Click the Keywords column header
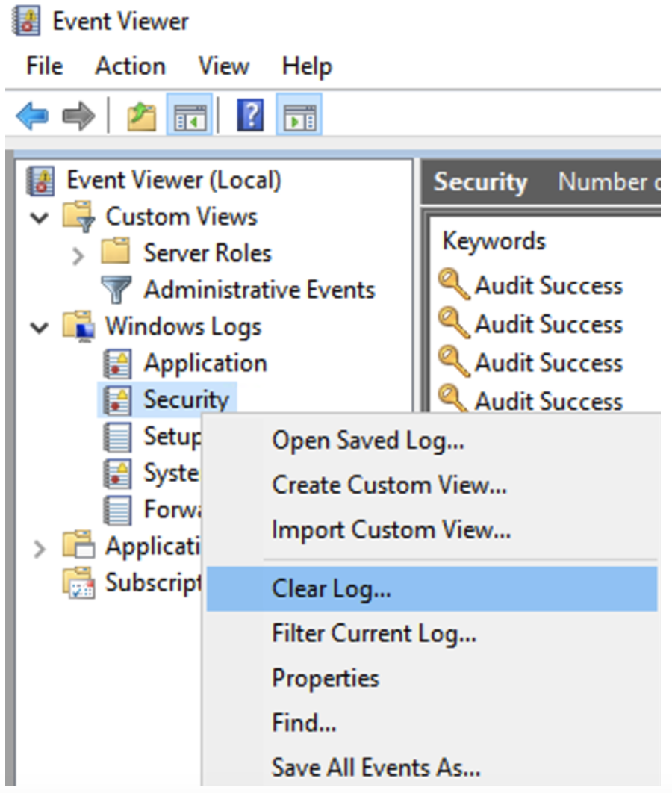Image resolution: width=672 pixels, height=793 pixels. pos(494,241)
